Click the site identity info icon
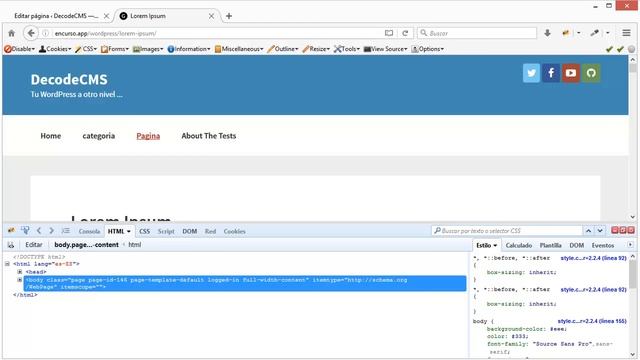The image size is (640, 360). tap(46, 33)
